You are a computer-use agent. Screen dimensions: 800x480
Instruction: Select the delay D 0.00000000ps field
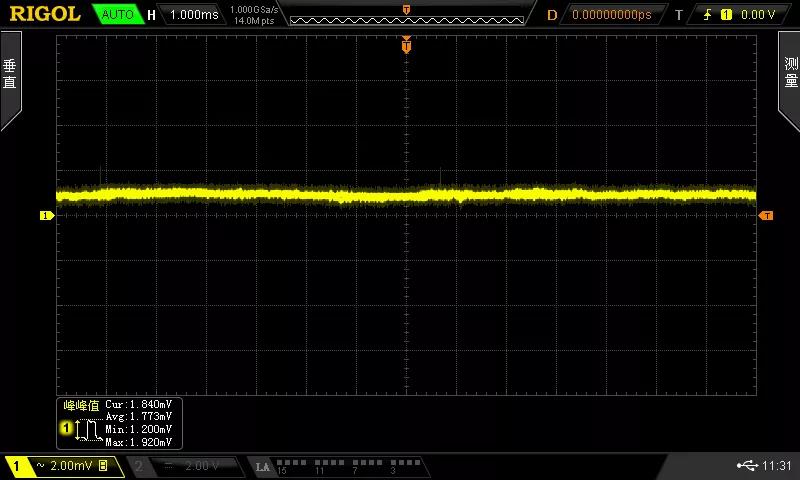coord(612,15)
